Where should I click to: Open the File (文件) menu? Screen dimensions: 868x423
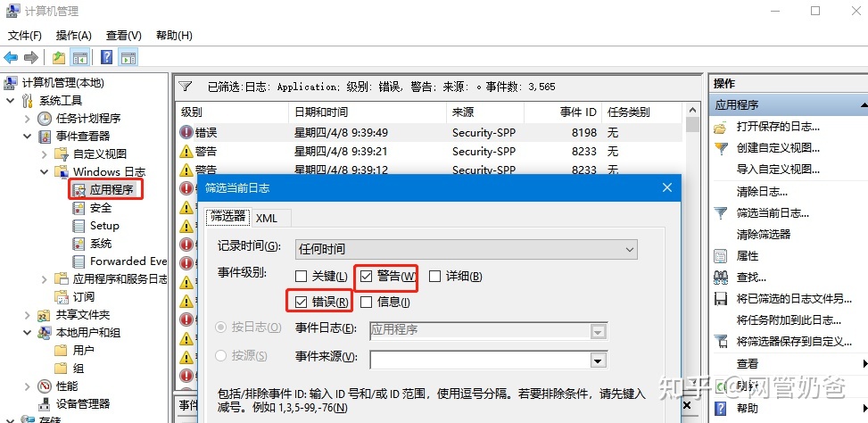(25, 36)
